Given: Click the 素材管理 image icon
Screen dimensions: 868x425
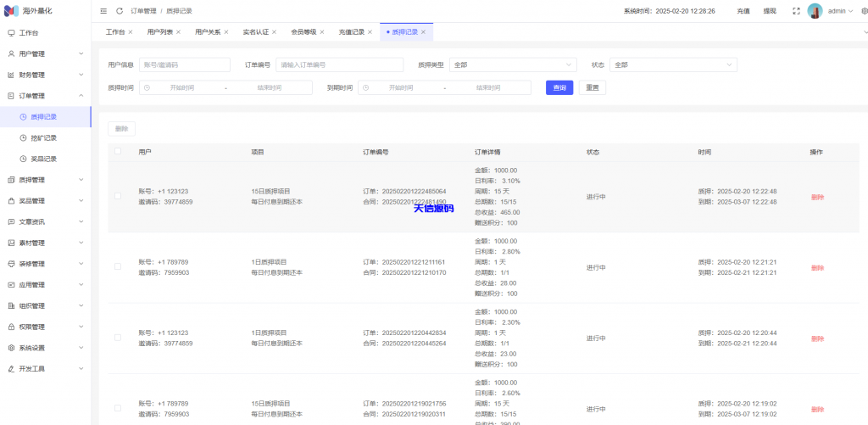Looking at the screenshot, I should [x=11, y=243].
